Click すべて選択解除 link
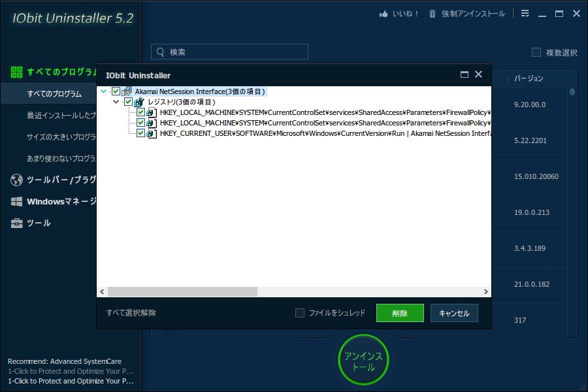The image size is (588, 392). click(131, 313)
